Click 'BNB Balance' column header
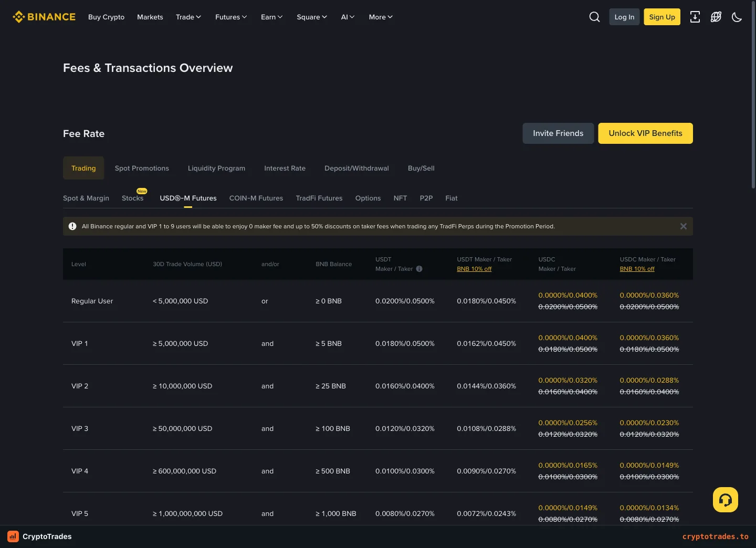 coord(334,264)
